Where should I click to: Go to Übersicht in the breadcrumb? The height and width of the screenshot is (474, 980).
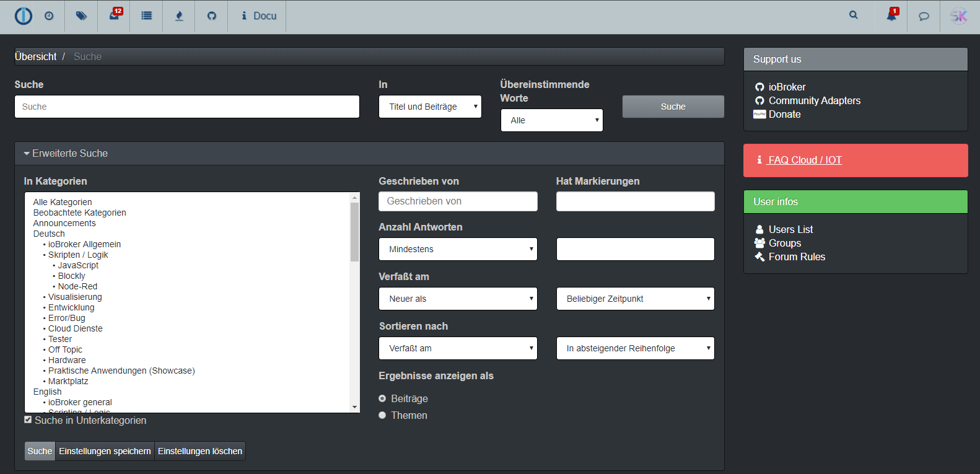click(x=36, y=56)
